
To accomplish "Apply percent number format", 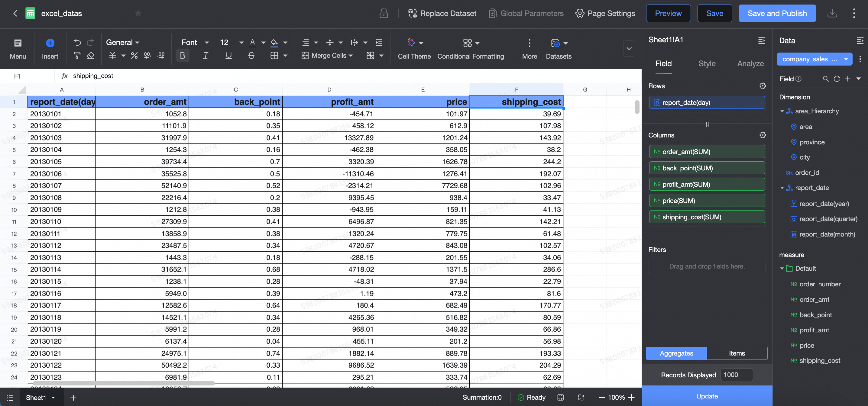I will click(134, 56).
